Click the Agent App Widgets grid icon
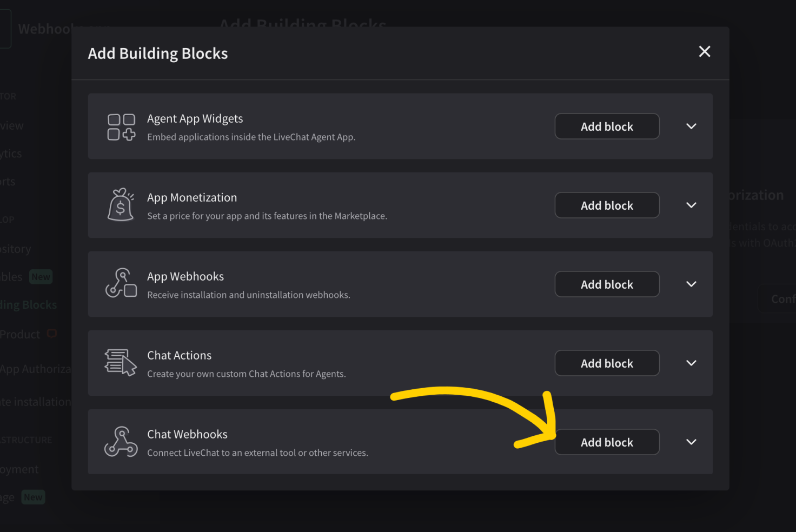This screenshot has height=532, width=796. [121, 127]
